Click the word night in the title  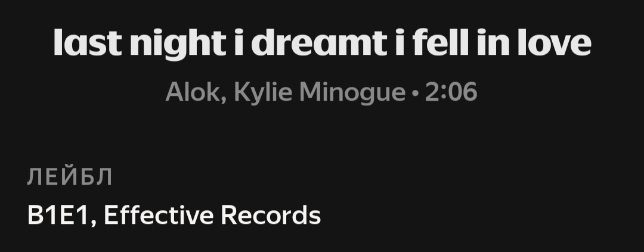click(x=178, y=44)
